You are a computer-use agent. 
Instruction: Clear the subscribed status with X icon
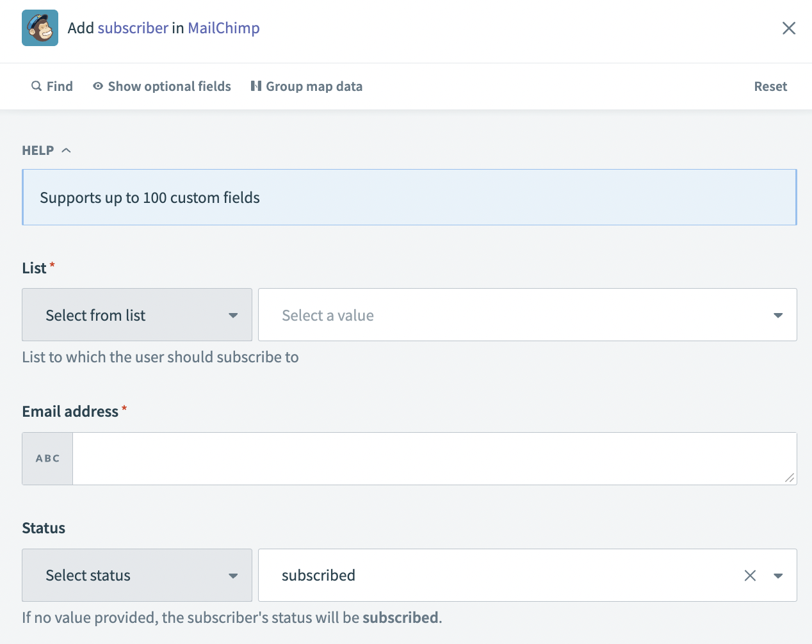tap(750, 576)
